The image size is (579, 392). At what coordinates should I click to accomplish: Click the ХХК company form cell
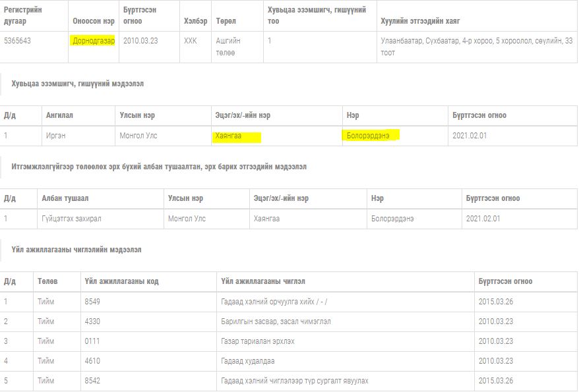tap(190, 41)
